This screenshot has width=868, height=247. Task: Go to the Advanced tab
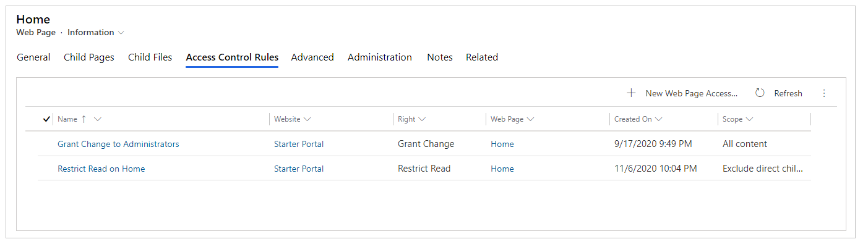312,57
